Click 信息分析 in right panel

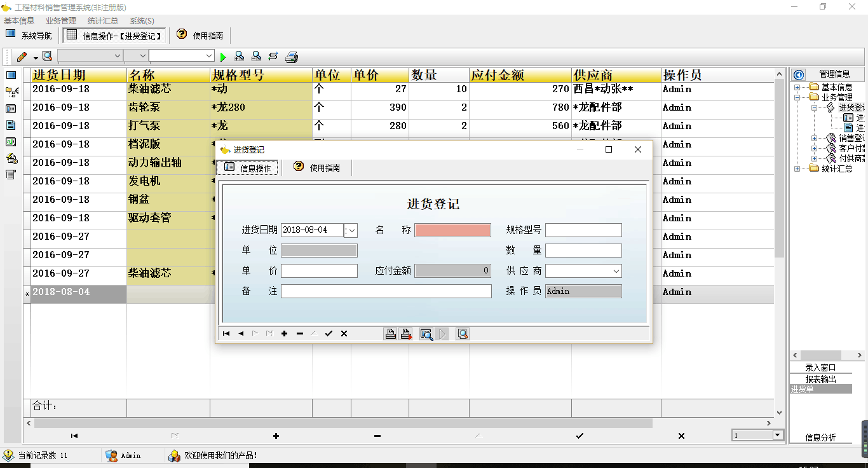[820, 437]
